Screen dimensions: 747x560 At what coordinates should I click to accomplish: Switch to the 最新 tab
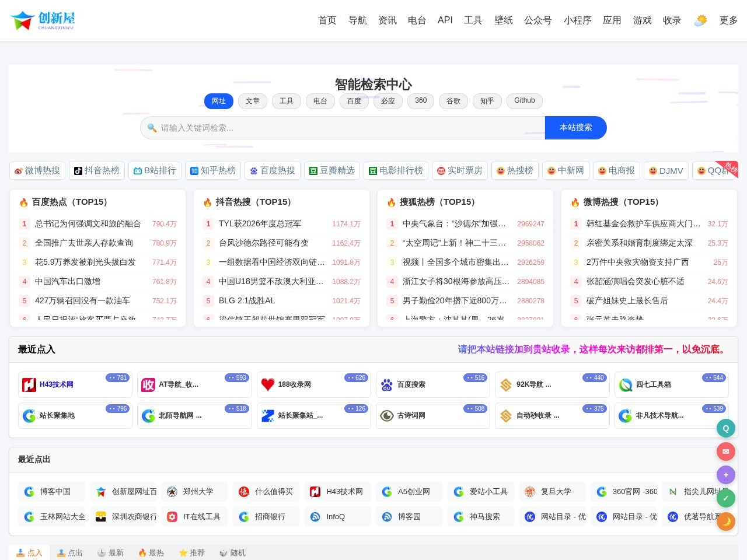point(110,553)
